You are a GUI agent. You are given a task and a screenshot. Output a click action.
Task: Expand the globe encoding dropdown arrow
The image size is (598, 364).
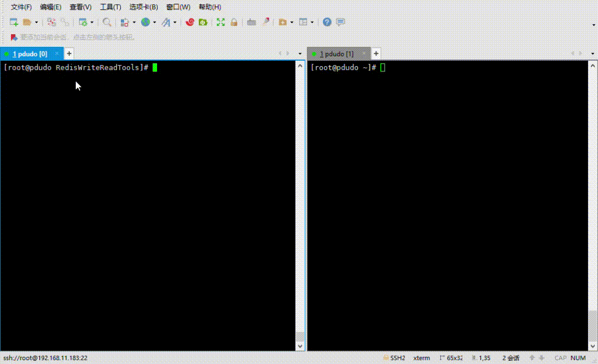(154, 23)
